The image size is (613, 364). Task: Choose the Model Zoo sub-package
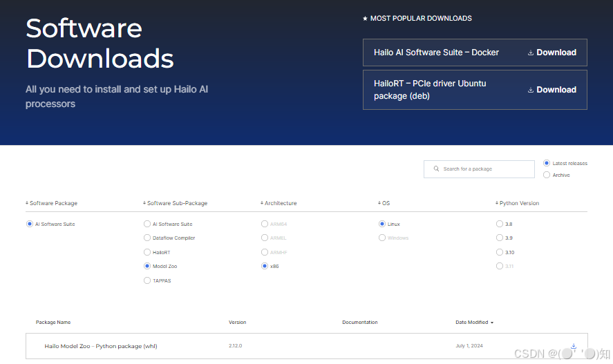tap(147, 266)
